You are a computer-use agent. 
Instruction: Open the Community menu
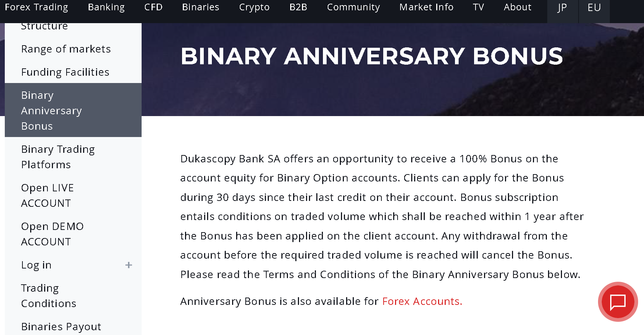(353, 7)
